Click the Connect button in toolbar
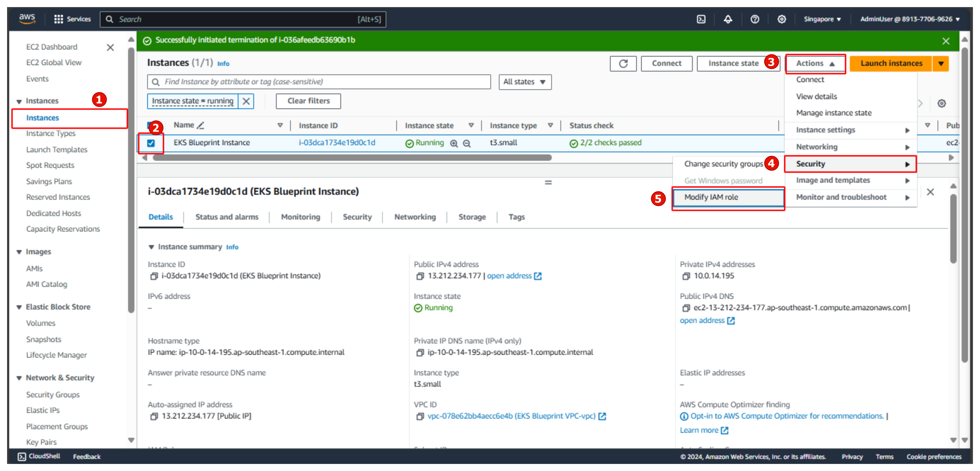Screen dimensions: 980x471 (x=666, y=63)
